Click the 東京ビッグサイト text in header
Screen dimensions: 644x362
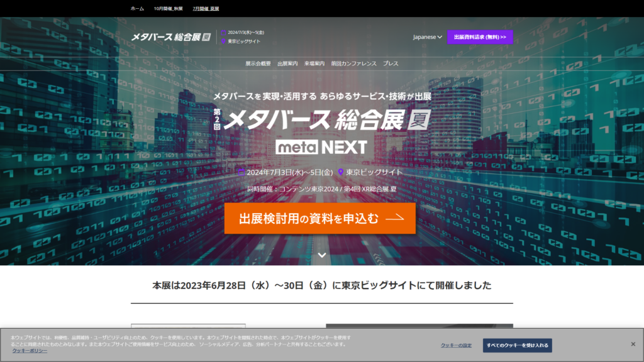(x=244, y=41)
